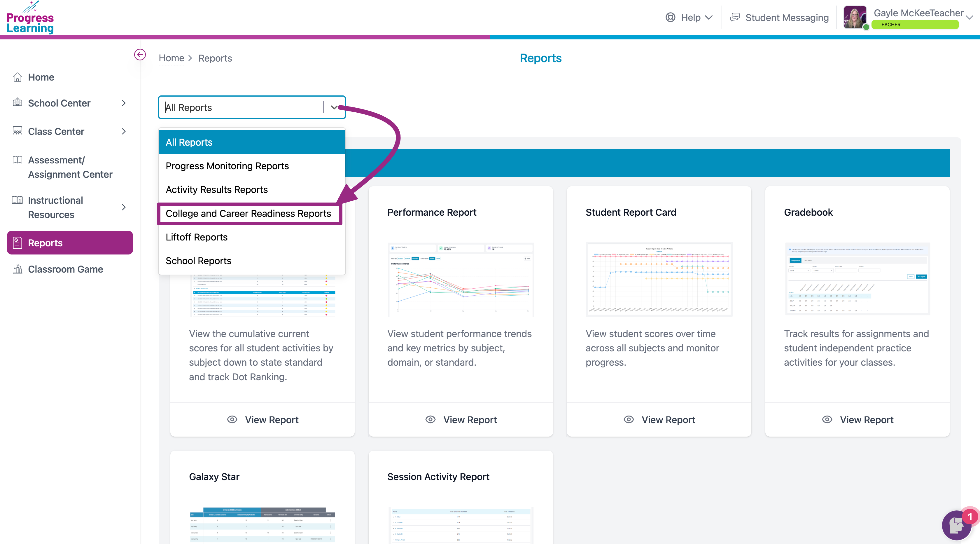Open the chat support bubble icon
Image resolution: width=980 pixels, height=544 pixels.
[x=956, y=526]
